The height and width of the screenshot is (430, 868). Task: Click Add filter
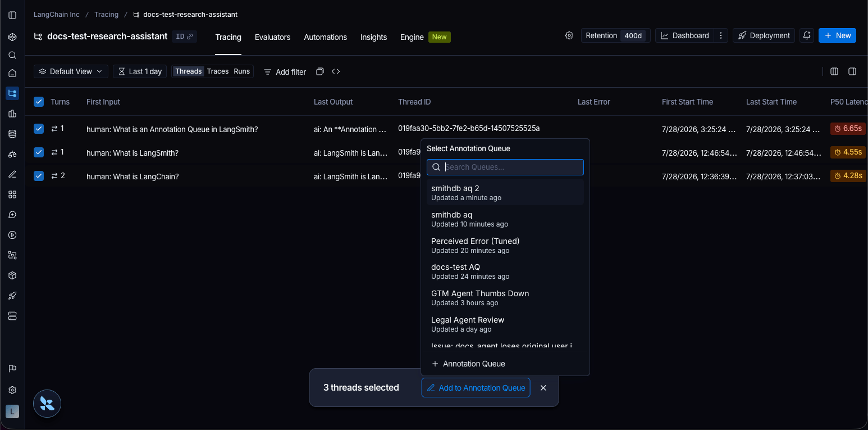(x=285, y=72)
